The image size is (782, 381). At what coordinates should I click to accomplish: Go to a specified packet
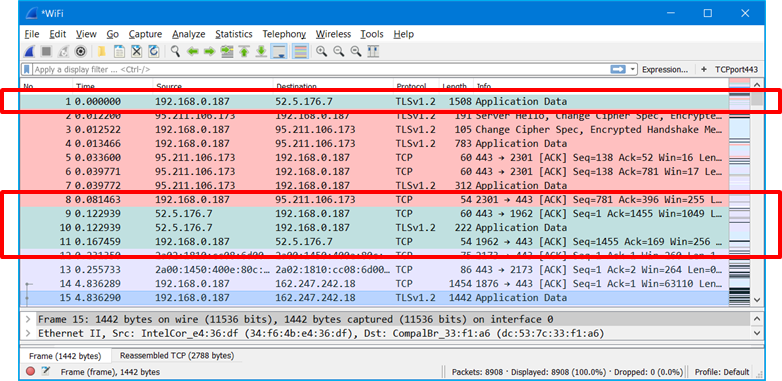coord(227,51)
